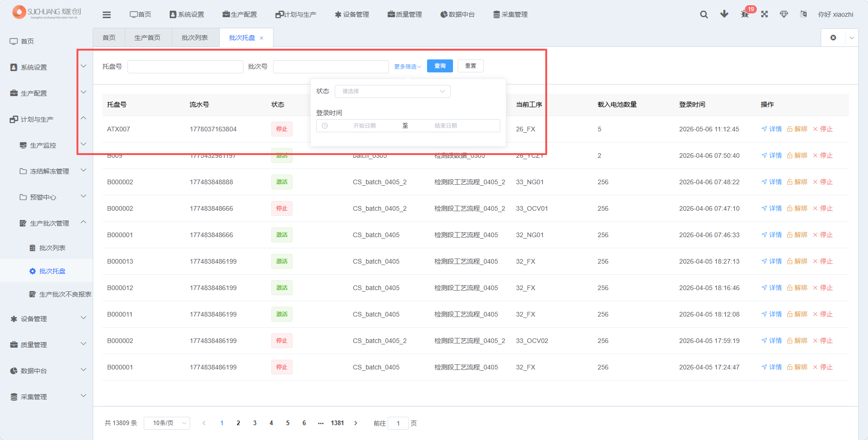Open top menu 数据中台
Viewport: 868px width, 440px height.
458,14
